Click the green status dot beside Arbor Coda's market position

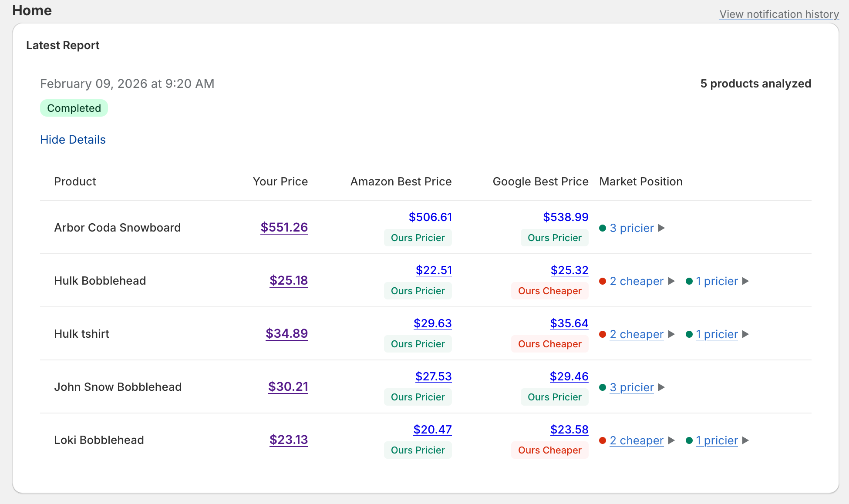pos(603,228)
